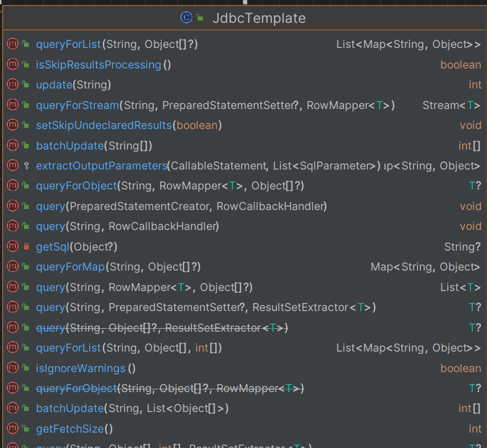Image resolution: width=487 pixels, height=448 pixels.
Task: Click the private lock icon next to getSql
Action: [x=26, y=247]
